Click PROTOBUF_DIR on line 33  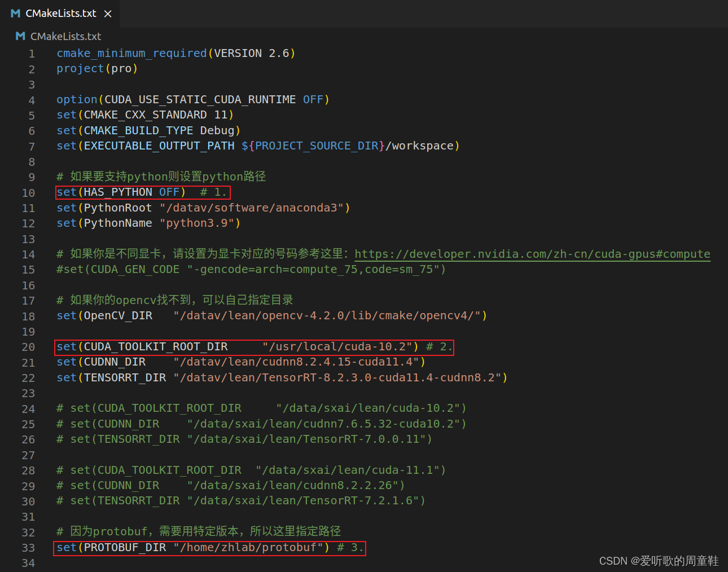125,547
